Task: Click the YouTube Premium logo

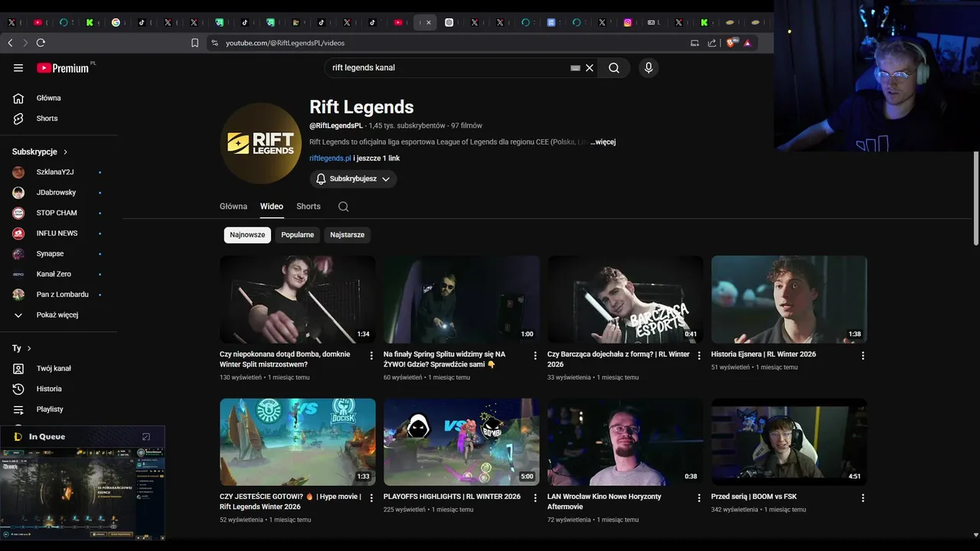Action: [63, 68]
